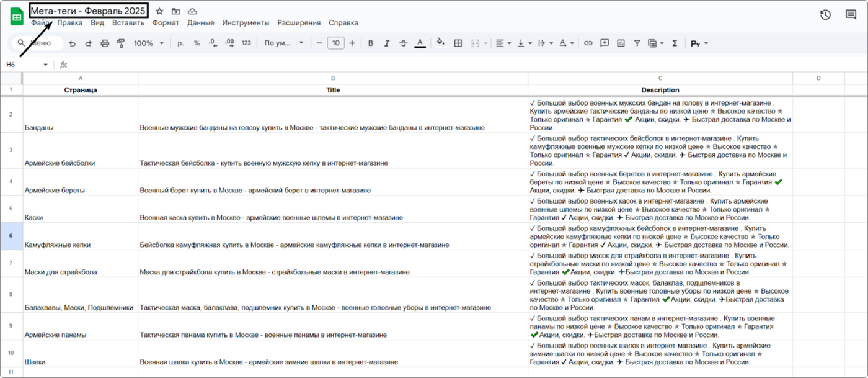Undo the last action
Image resolution: width=868 pixels, height=378 pixels.
[x=73, y=43]
